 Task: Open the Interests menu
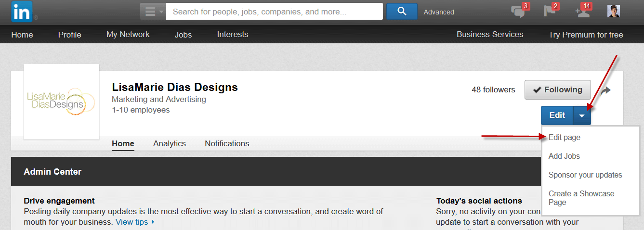click(233, 35)
